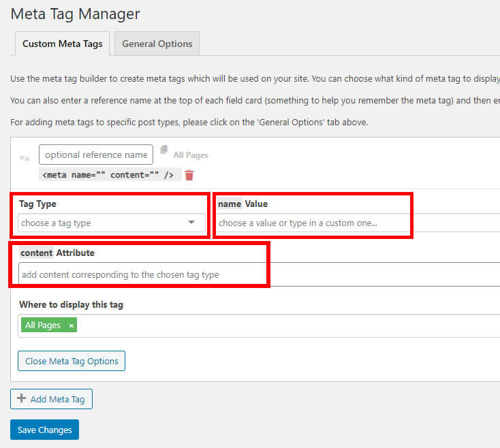The image size is (500, 448).
Task: Click the plus icon on Add Meta Tag
Action: coord(21,398)
